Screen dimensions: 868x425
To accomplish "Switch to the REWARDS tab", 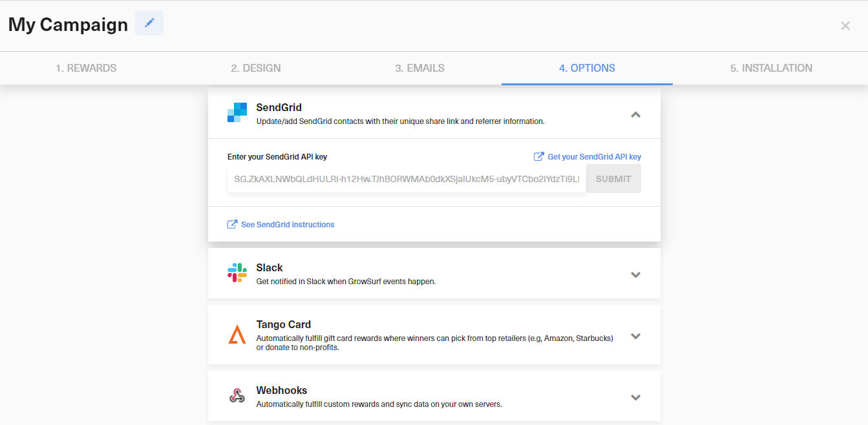I will [x=86, y=68].
